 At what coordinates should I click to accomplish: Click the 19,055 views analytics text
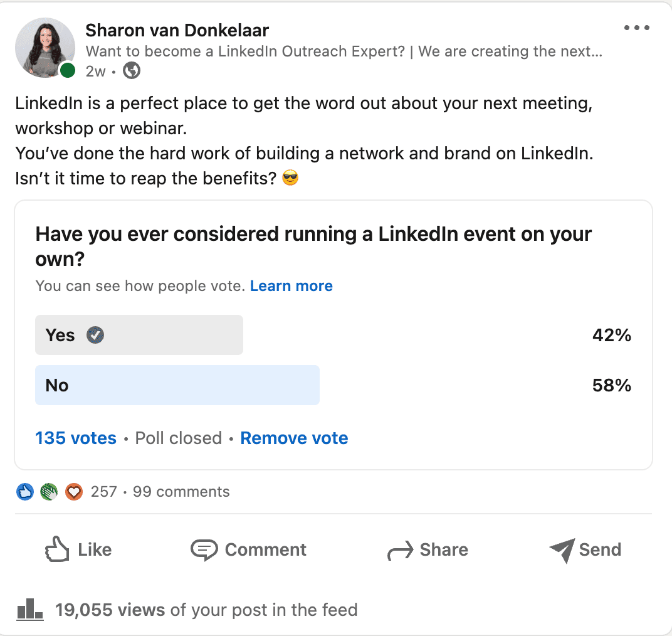click(x=206, y=610)
